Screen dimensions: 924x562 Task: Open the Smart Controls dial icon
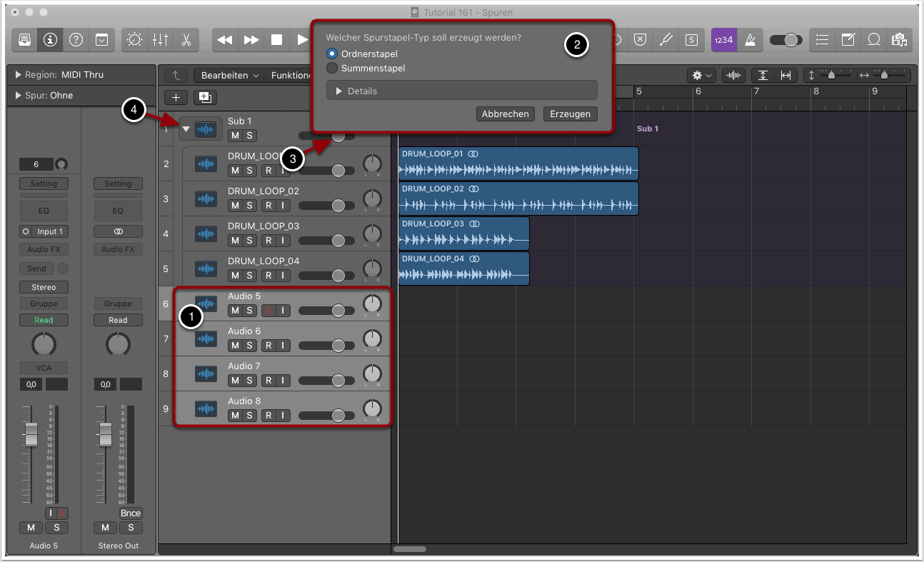click(x=134, y=40)
